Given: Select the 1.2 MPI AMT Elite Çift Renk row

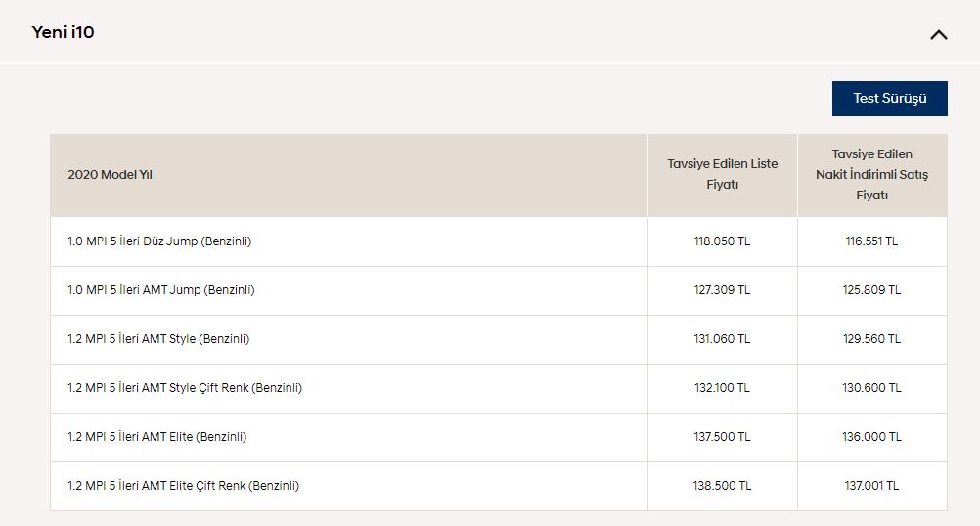Looking at the screenshot, I should pos(499,486).
